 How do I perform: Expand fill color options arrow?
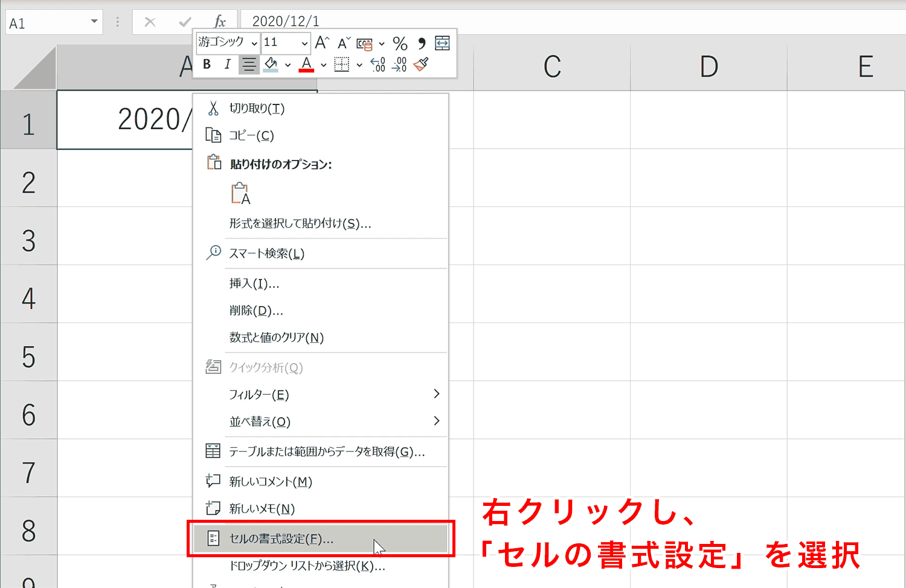pos(288,65)
